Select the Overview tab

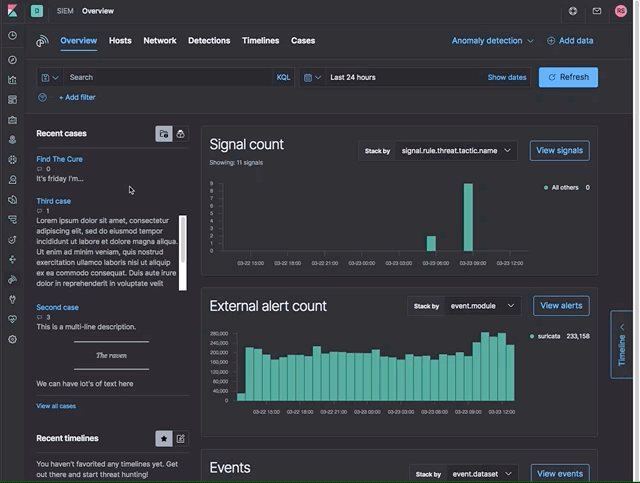coord(78,41)
